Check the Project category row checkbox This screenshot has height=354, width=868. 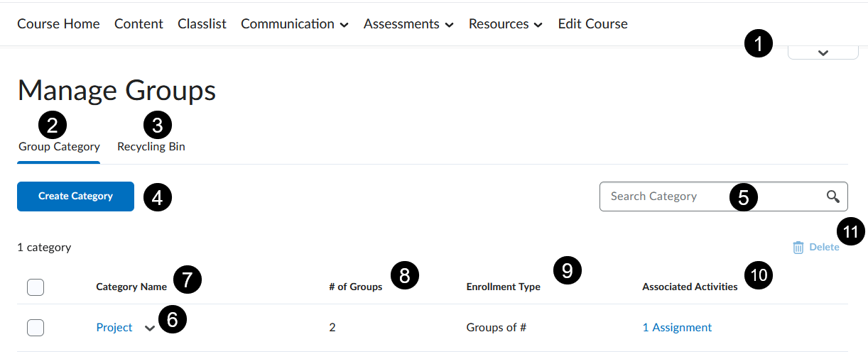point(36,328)
